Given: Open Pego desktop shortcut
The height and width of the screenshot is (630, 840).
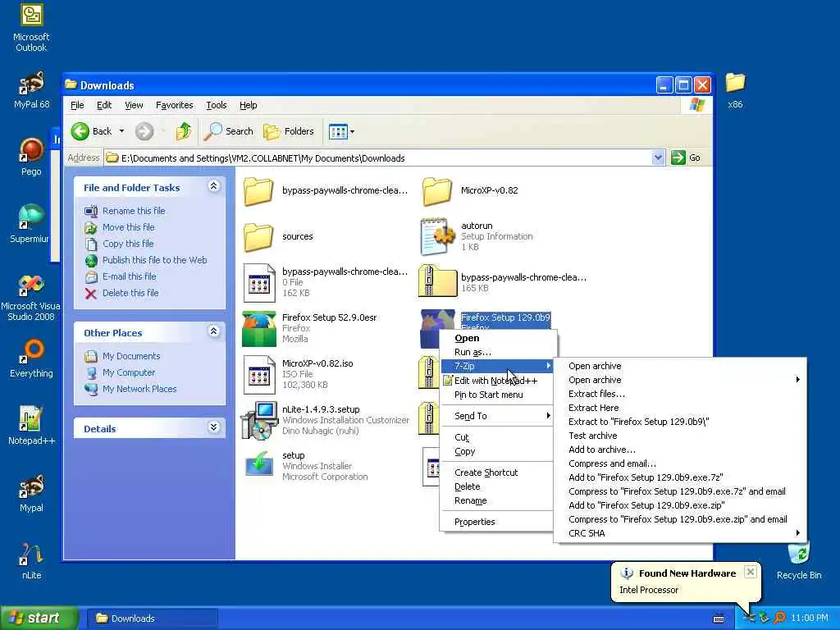Looking at the screenshot, I should [31, 157].
